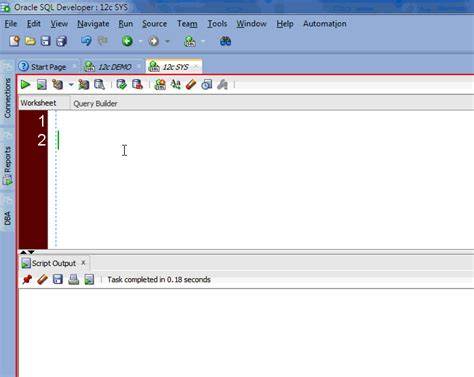The image size is (474, 377).
Task: Click the Run Script icon in worksheet toolbar
Action: click(x=42, y=85)
